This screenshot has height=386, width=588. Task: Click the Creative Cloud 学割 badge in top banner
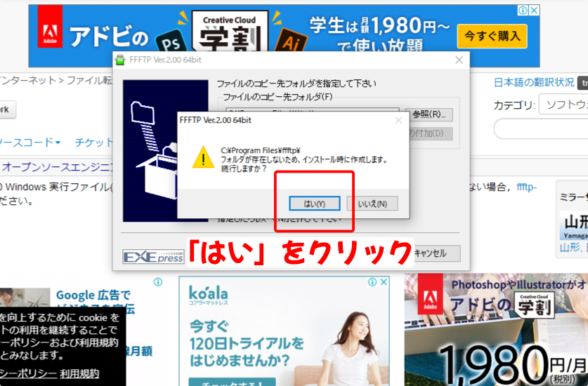[x=230, y=32]
